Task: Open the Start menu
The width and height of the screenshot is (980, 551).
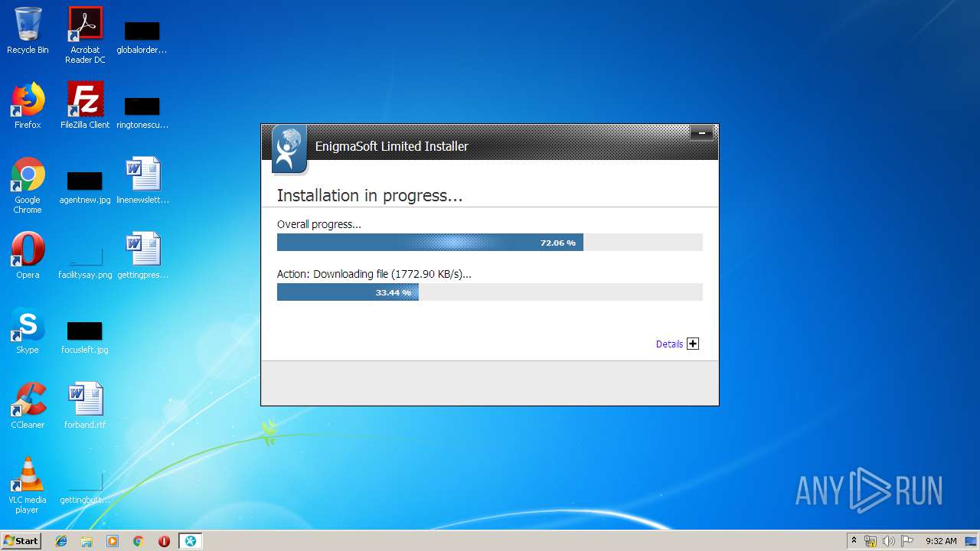Action: pos(21,541)
